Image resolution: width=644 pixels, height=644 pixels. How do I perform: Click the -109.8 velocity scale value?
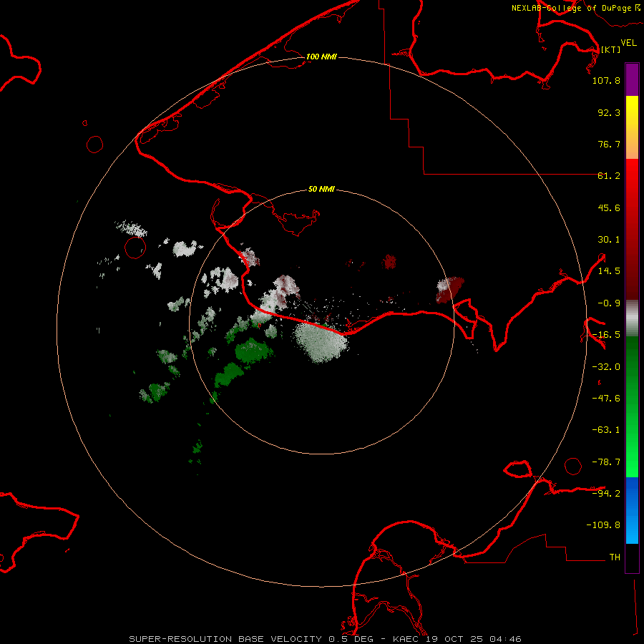point(603,525)
